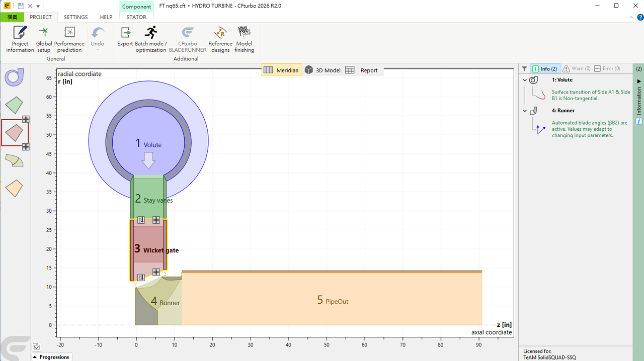
Task: Switch to the PROJECT ribbon tab
Action: click(x=41, y=17)
